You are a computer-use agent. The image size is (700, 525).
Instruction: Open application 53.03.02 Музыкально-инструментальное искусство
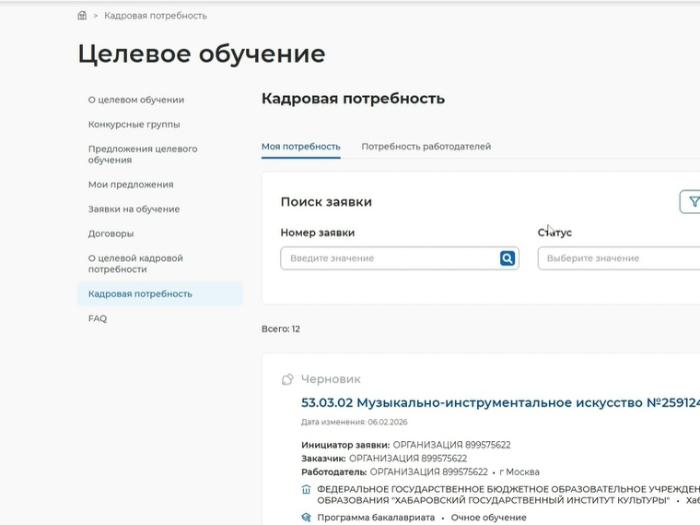500,403
